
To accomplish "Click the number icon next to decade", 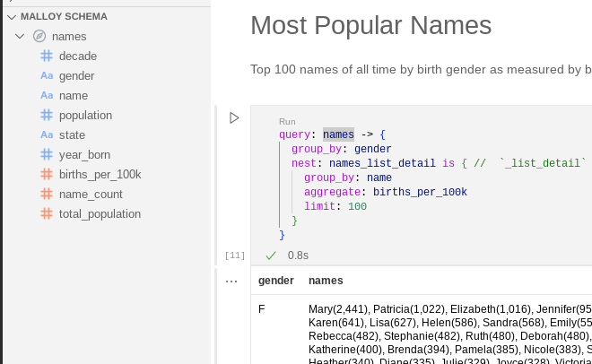I will tap(47, 56).
